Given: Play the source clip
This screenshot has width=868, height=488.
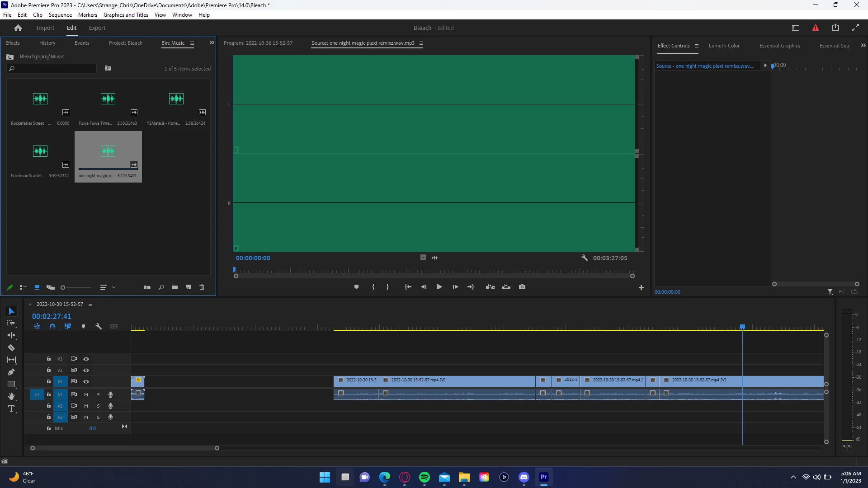Looking at the screenshot, I should 439,287.
